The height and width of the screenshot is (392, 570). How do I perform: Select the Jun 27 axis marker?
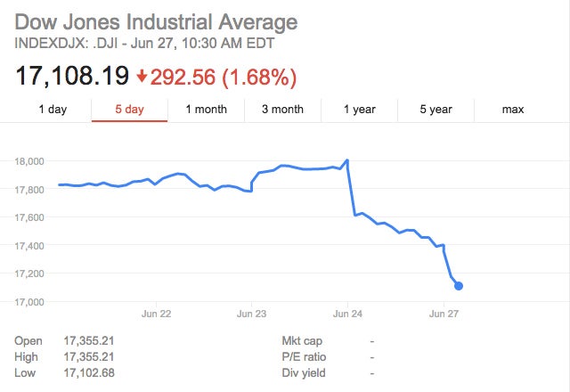tap(444, 314)
